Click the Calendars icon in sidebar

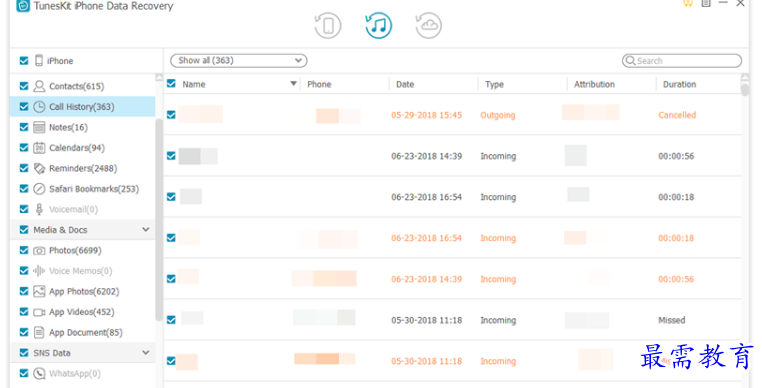click(39, 148)
